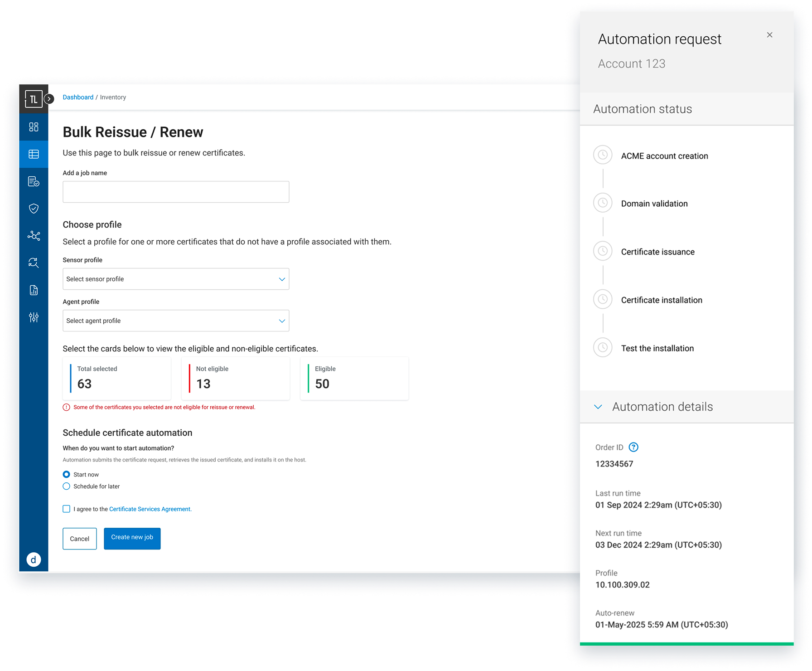Open the Inventory table icon in sidebar
This screenshot has width=812, height=671.
(x=34, y=154)
